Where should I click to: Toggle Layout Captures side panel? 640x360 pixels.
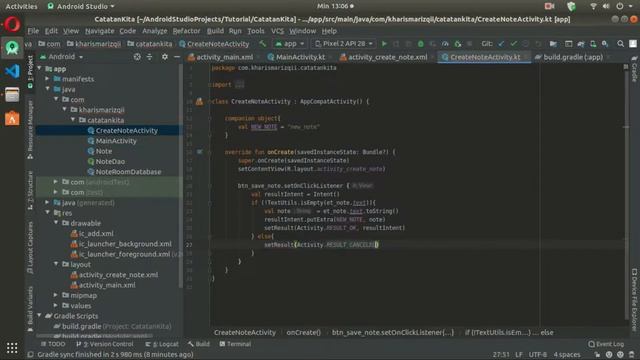tap(30, 247)
